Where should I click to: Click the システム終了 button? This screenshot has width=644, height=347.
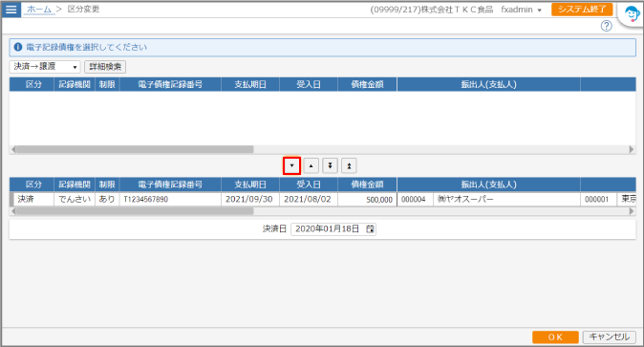click(582, 9)
